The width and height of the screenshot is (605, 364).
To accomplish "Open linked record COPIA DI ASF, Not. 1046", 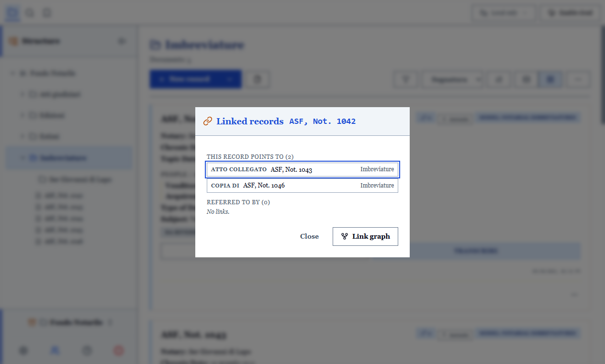I will [x=302, y=186].
